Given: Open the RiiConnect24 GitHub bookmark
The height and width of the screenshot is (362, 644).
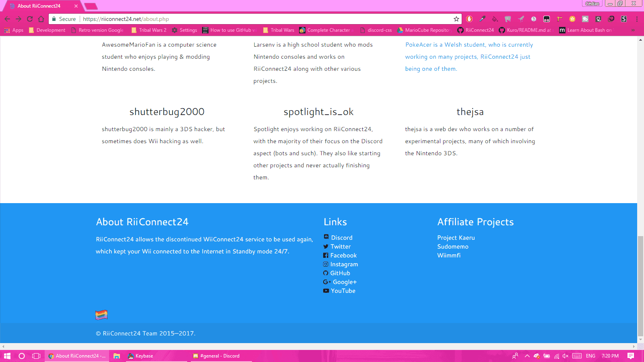Looking at the screenshot, I should coord(475,30).
